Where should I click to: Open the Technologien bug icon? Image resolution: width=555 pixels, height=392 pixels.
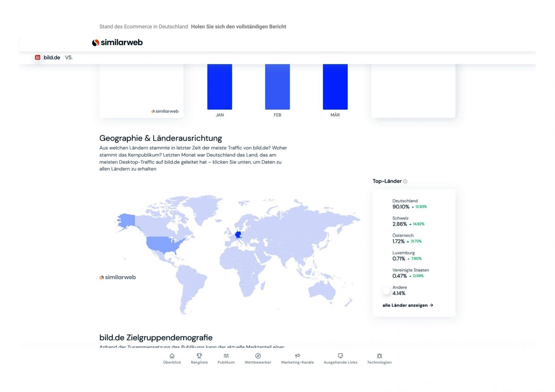[x=379, y=356]
